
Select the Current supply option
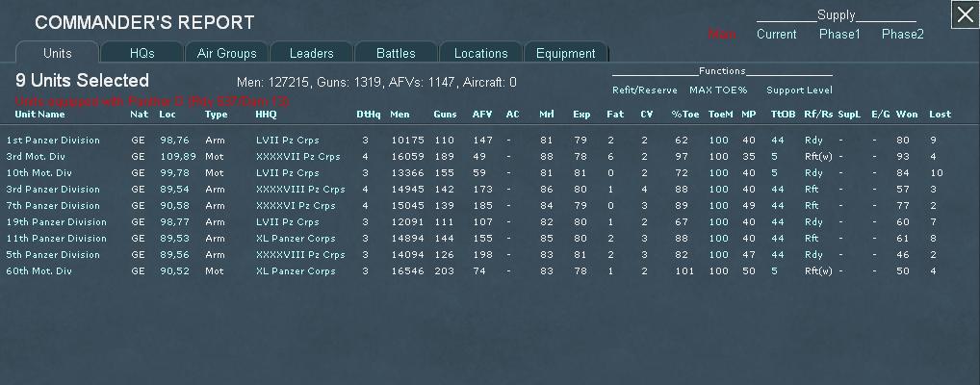coord(776,35)
